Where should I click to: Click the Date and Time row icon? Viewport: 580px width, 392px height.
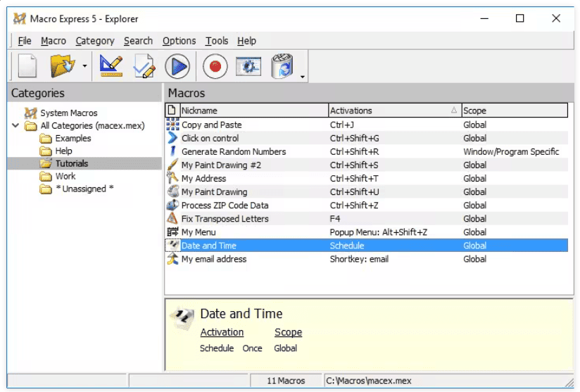(x=172, y=245)
